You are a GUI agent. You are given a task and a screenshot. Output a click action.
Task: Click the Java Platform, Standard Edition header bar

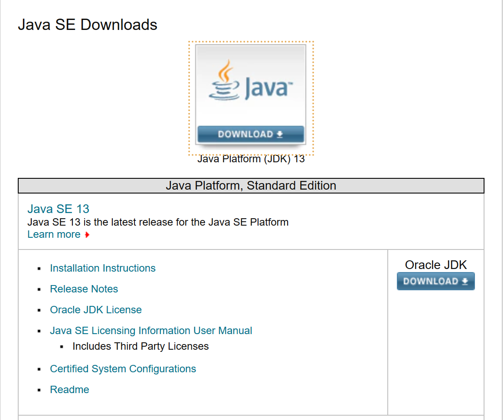pos(251,186)
